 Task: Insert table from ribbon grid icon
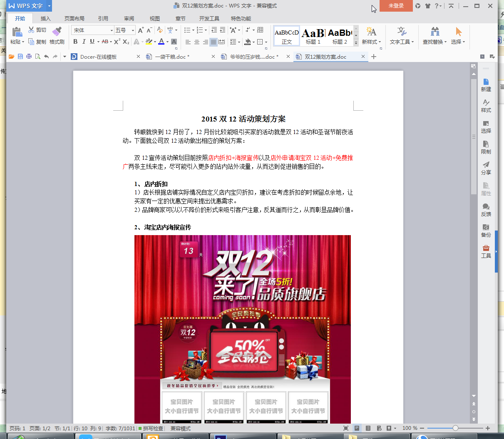(x=261, y=30)
